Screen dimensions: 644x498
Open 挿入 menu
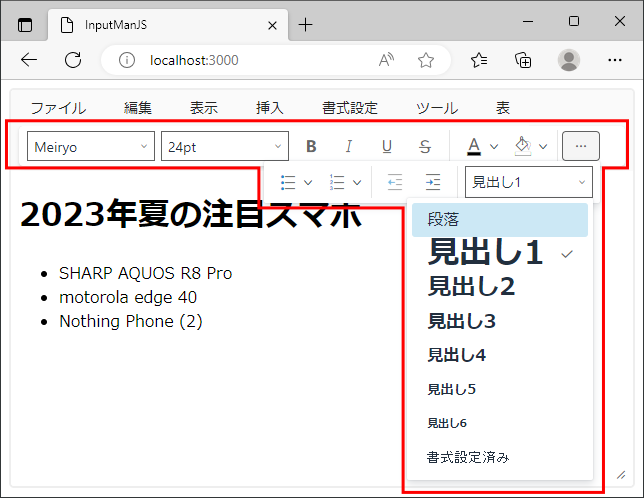[x=270, y=108]
